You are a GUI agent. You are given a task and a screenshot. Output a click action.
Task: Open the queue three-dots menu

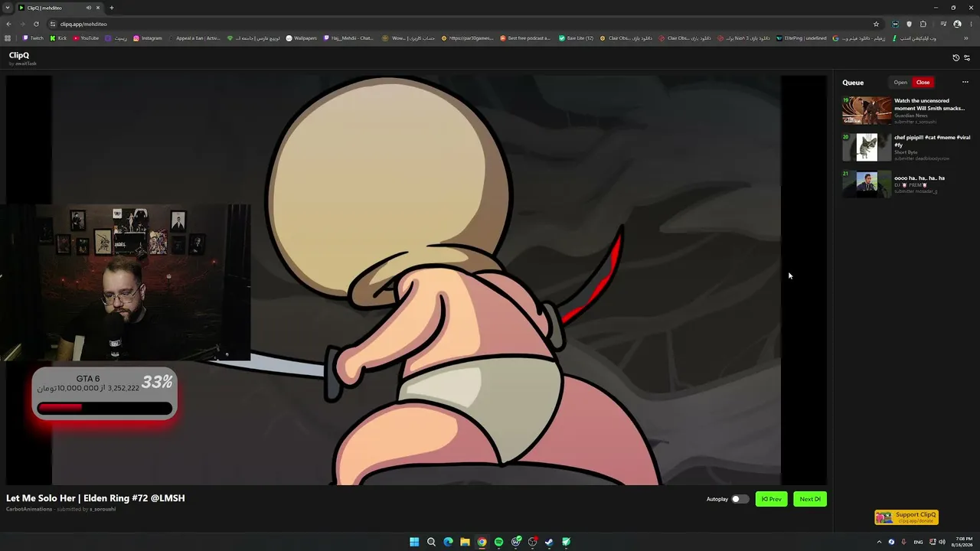tap(965, 82)
